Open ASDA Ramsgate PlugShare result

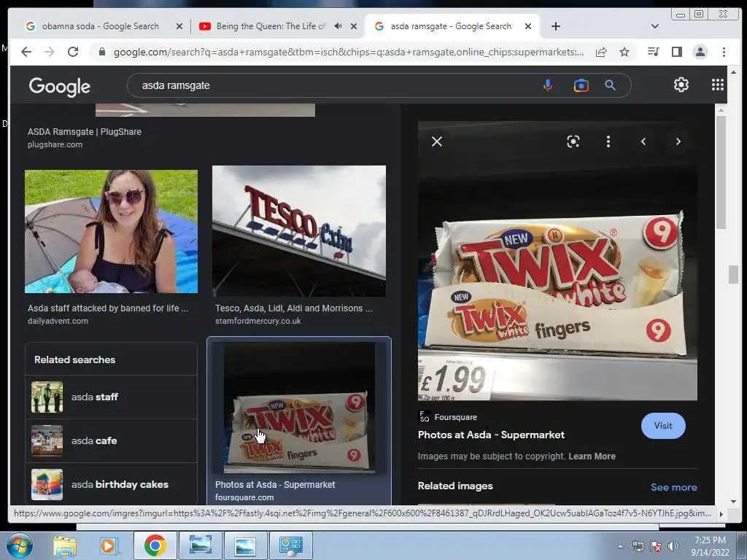[x=85, y=132]
